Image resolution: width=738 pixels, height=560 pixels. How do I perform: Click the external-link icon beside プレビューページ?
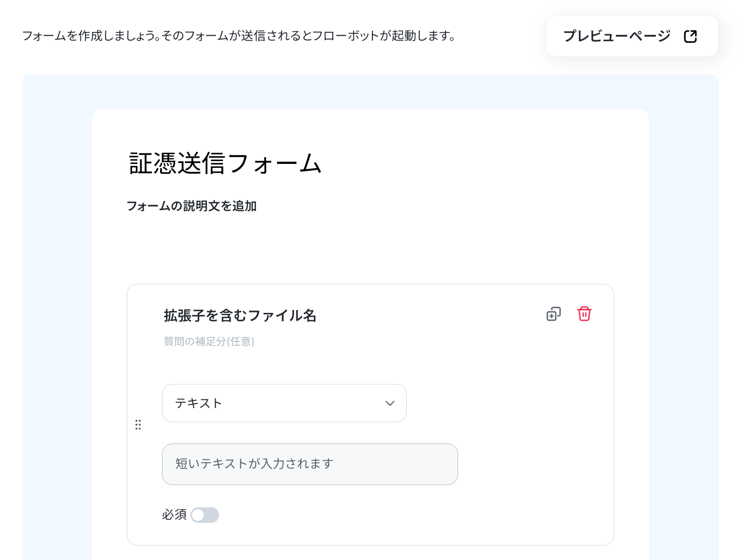point(690,36)
